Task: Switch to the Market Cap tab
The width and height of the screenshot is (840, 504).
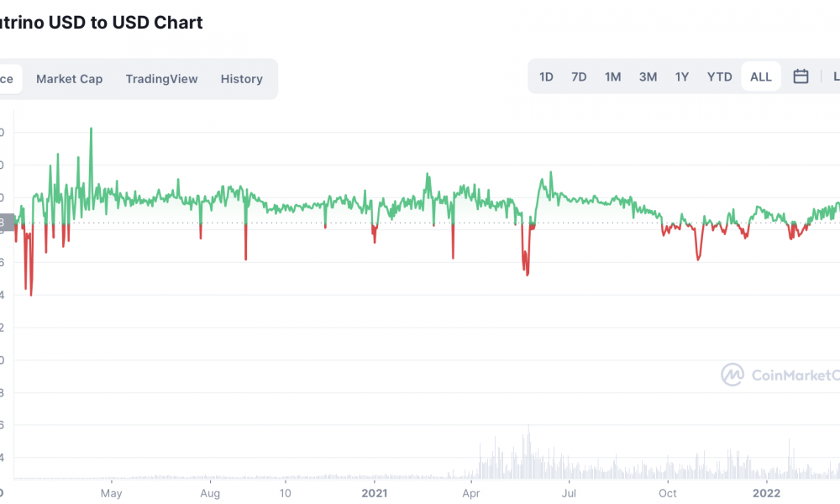Action: coord(69,79)
